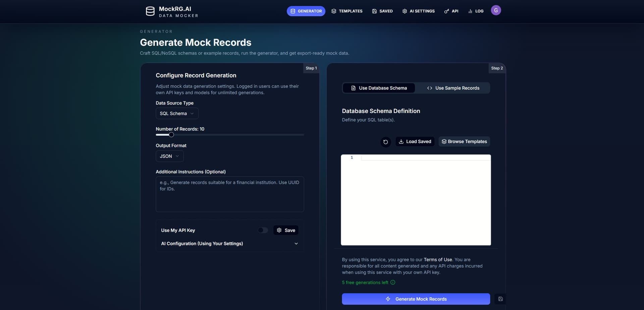Open the user avatar profile icon

pos(496,10)
